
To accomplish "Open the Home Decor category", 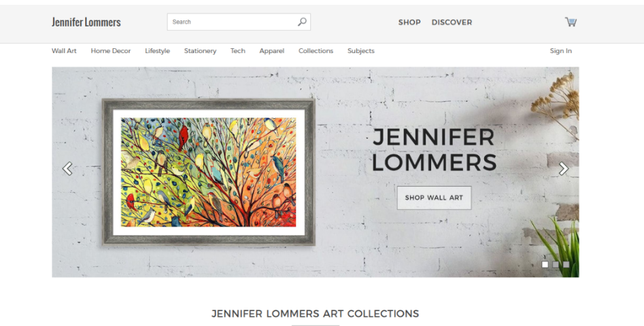I will (x=110, y=51).
